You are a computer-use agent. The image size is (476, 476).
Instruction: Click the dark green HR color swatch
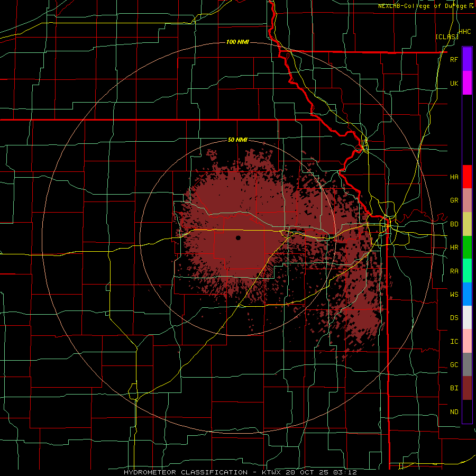pos(467,248)
